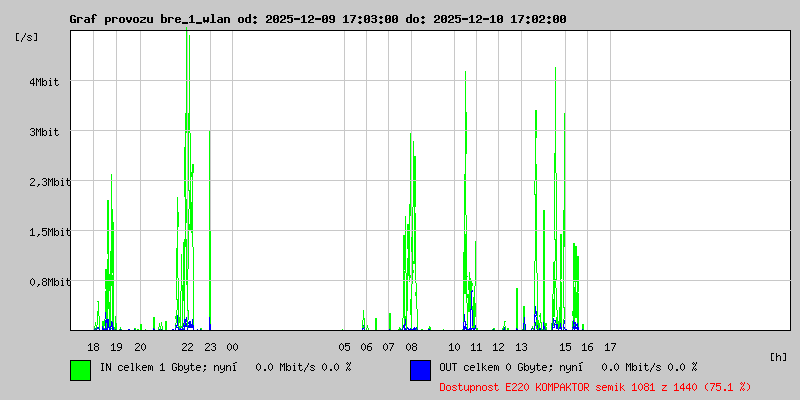
Task: Click the hour label '06'
Action: (x=366, y=347)
